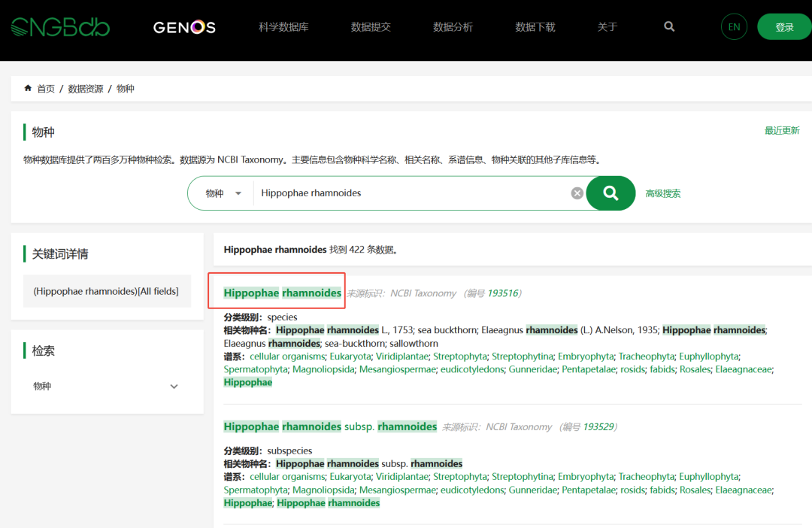This screenshot has height=528, width=812.
Task: Open Streptophytina in subspecies result lineage
Action: [x=522, y=477]
